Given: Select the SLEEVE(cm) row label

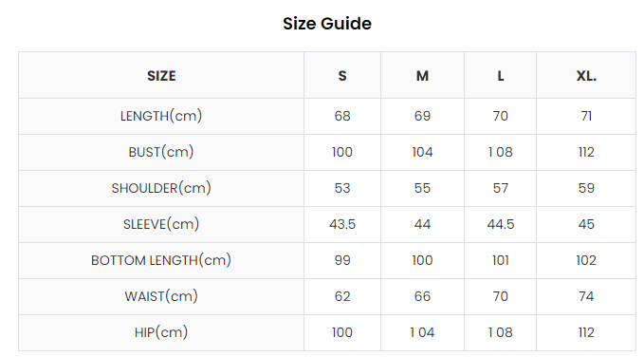Looking at the screenshot, I should [x=161, y=224].
